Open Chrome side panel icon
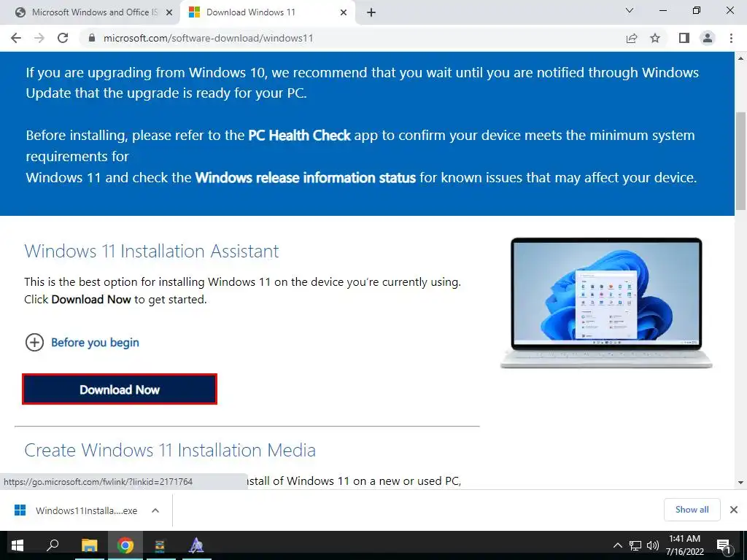 coord(684,38)
